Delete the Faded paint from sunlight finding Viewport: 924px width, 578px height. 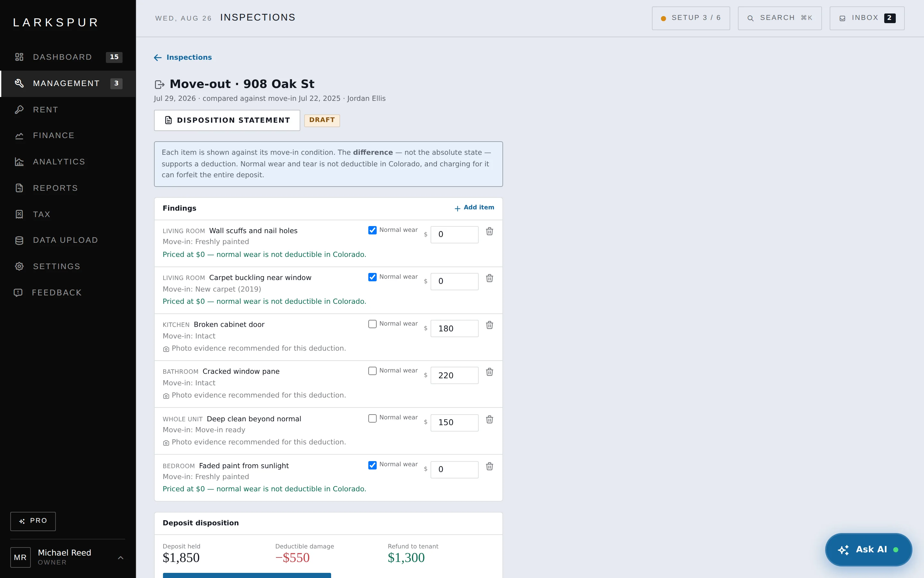(490, 466)
